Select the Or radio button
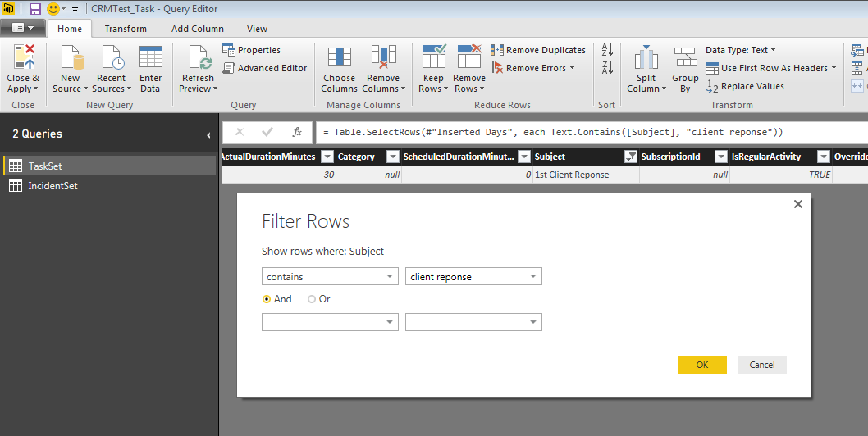 pyautogui.click(x=312, y=299)
